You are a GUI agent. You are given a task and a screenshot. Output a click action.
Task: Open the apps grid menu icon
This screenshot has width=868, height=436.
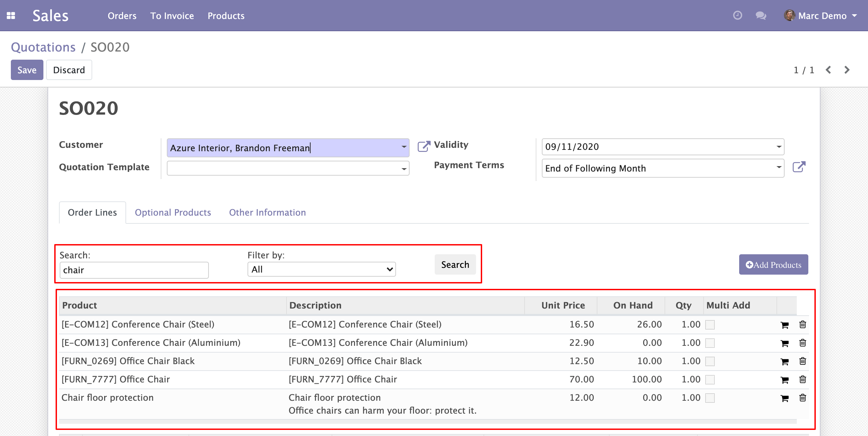pos(11,16)
